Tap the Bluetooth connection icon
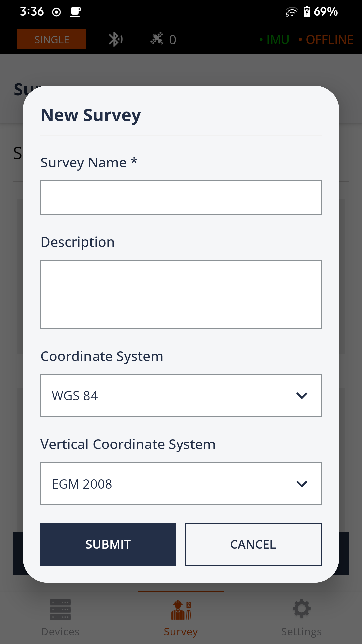This screenshot has width=362, height=644. tap(116, 40)
